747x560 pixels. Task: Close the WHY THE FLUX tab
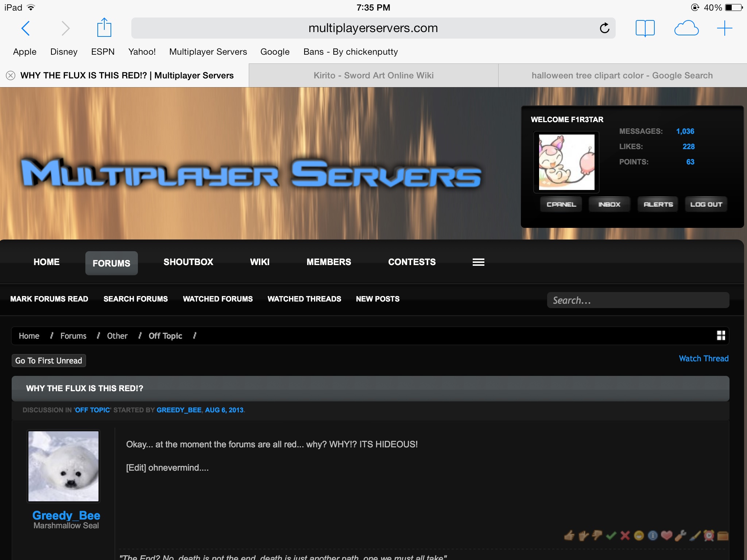(x=11, y=75)
